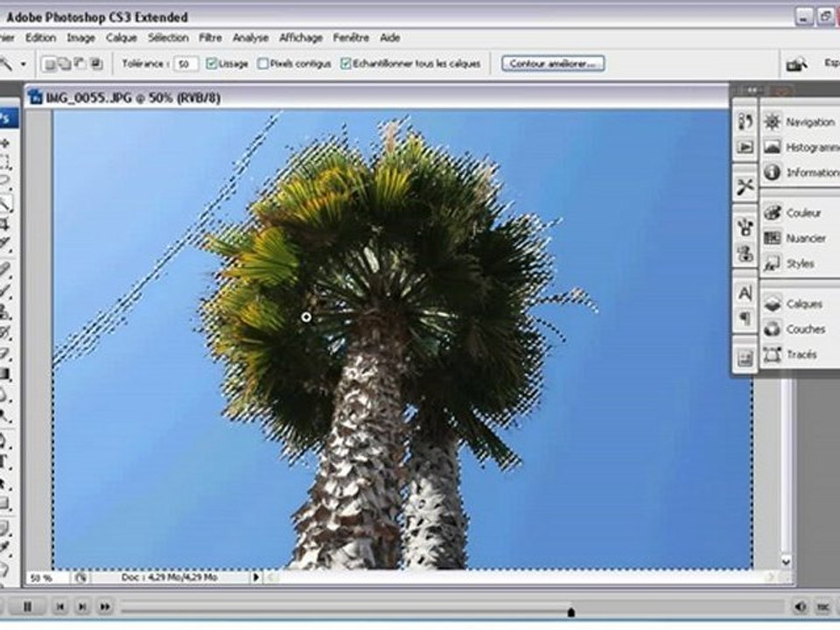
Task: Open the Clone Source panel icon
Action: point(745,254)
